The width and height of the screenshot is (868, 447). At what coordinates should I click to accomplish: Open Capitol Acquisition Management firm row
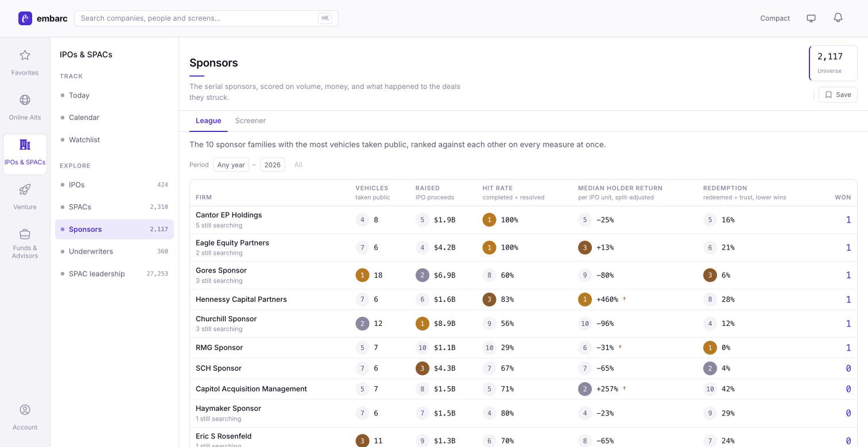[x=523, y=389]
